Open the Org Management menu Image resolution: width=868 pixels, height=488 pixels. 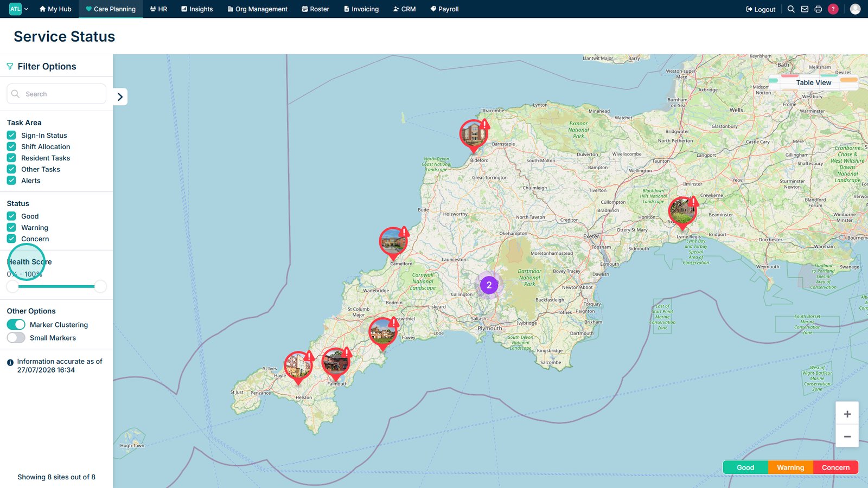[x=257, y=9]
